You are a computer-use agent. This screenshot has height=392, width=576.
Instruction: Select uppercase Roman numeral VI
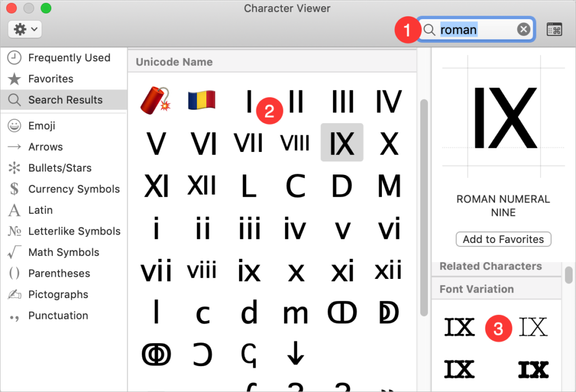[203, 143]
